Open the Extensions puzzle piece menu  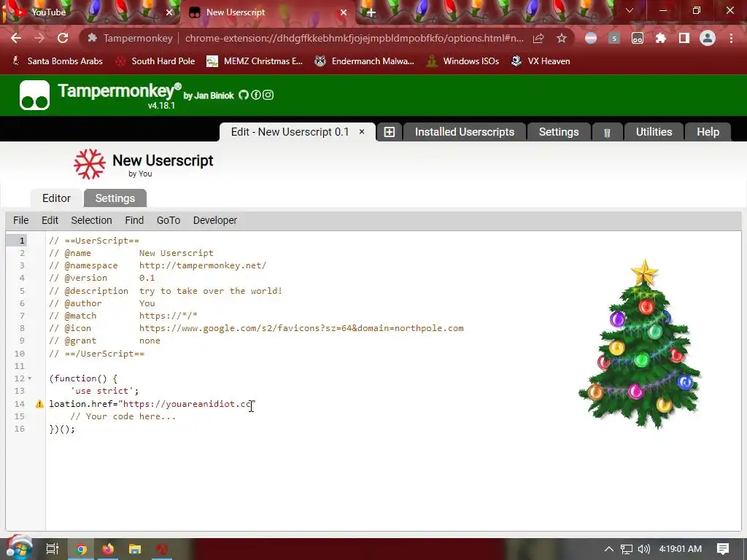661,38
